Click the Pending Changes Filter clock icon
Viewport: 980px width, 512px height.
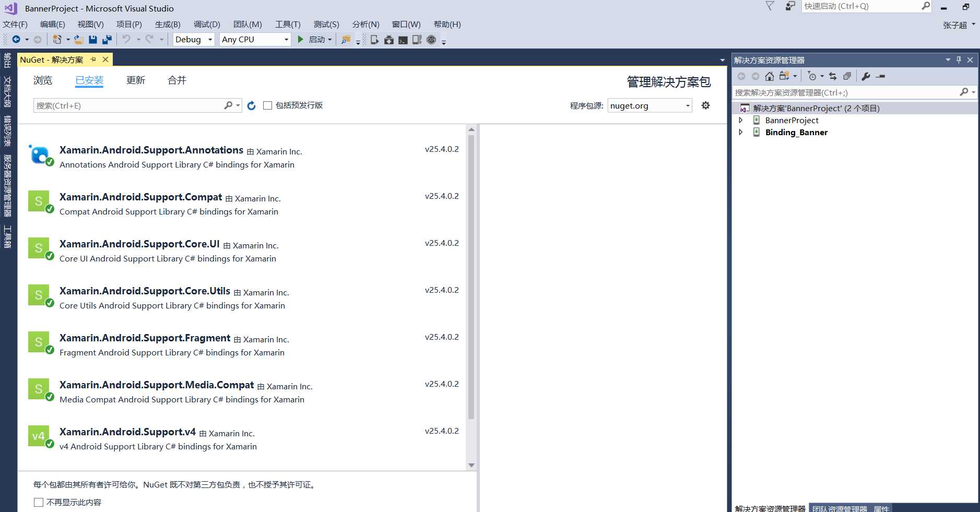tap(812, 76)
